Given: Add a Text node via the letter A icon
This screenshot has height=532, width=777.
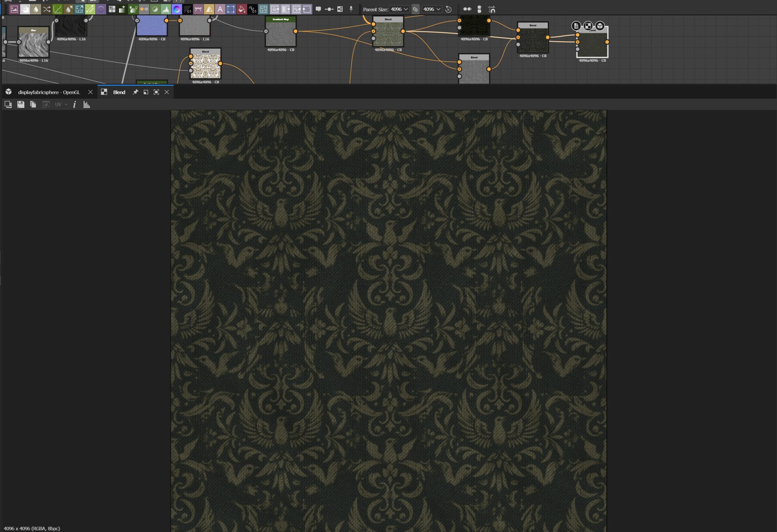Looking at the screenshot, I should (x=220, y=9).
